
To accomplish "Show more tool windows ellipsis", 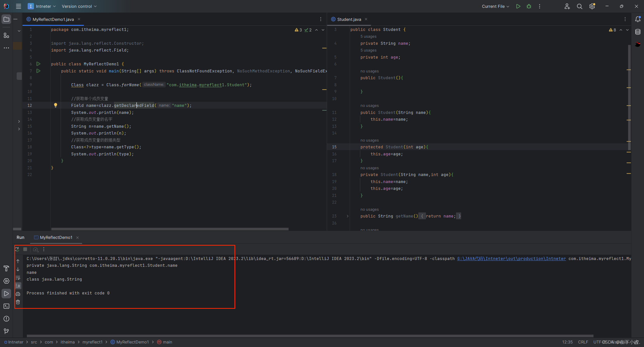I will coord(6,48).
